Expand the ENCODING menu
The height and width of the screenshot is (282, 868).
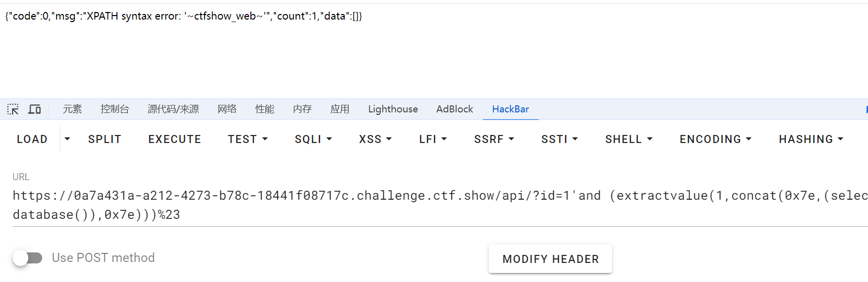pos(715,139)
